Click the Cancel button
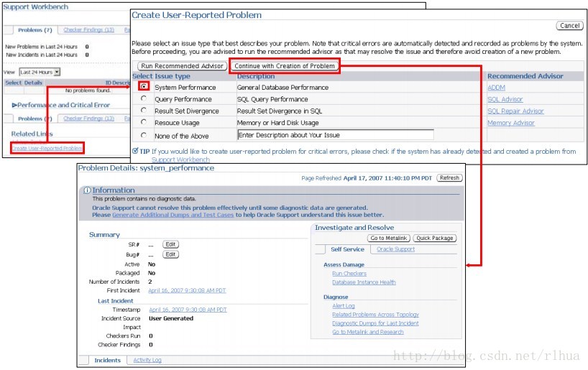 [569, 25]
